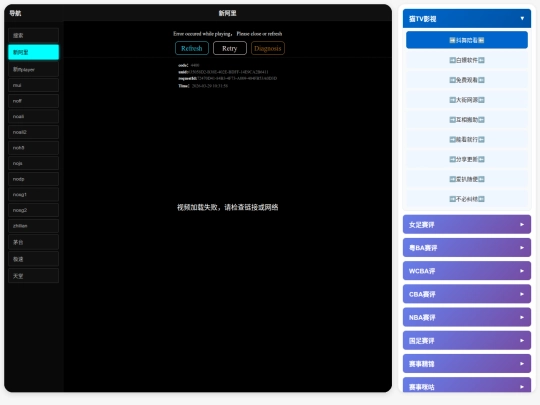Click the requestId line in error details
540x405 pixels.
[x=228, y=79]
